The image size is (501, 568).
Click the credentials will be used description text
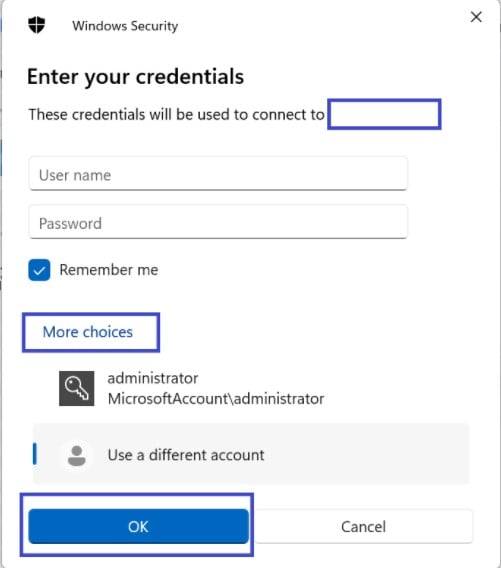(177, 114)
